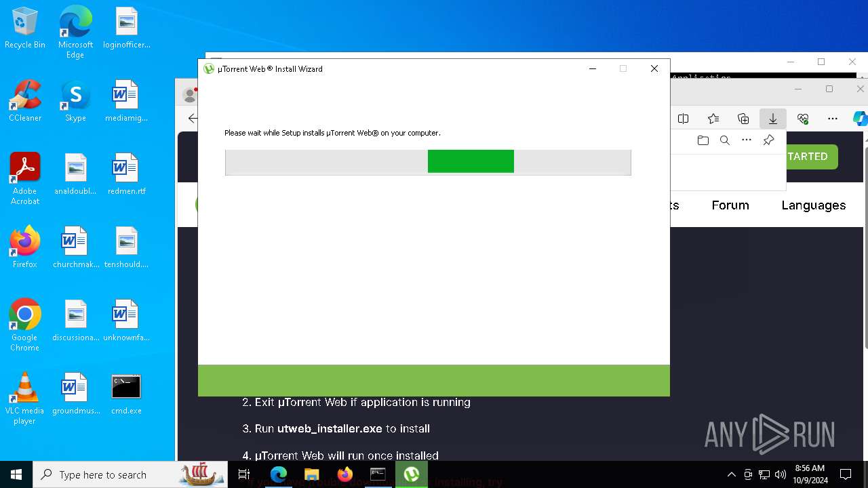Image resolution: width=868 pixels, height=488 pixels.
Task: Minimize the µTorrent Web Install Wizard
Action: (593, 68)
